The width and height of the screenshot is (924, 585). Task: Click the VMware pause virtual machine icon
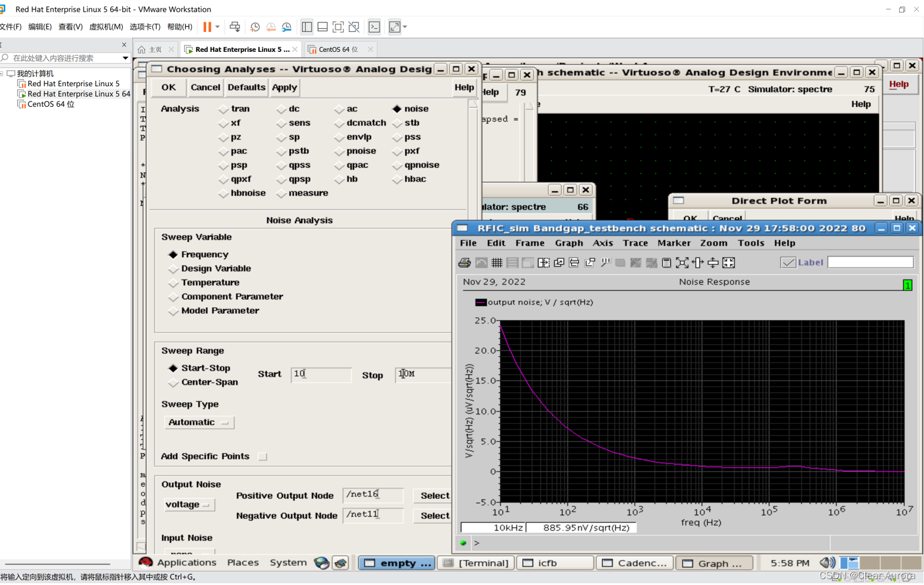coord(207,27)
